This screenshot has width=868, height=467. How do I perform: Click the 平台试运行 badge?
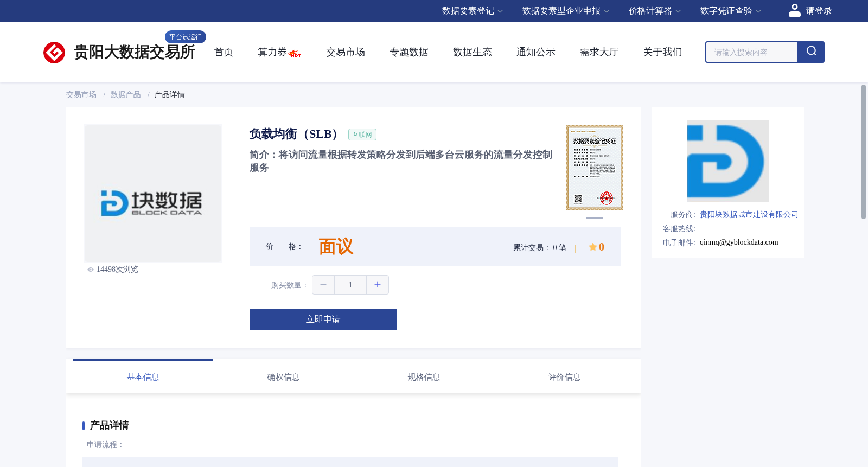(186, 37)
